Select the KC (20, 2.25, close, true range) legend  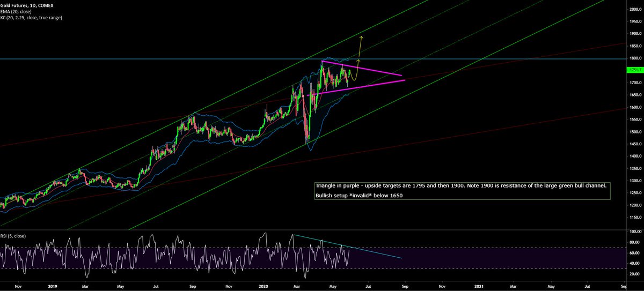coord(32,18)
